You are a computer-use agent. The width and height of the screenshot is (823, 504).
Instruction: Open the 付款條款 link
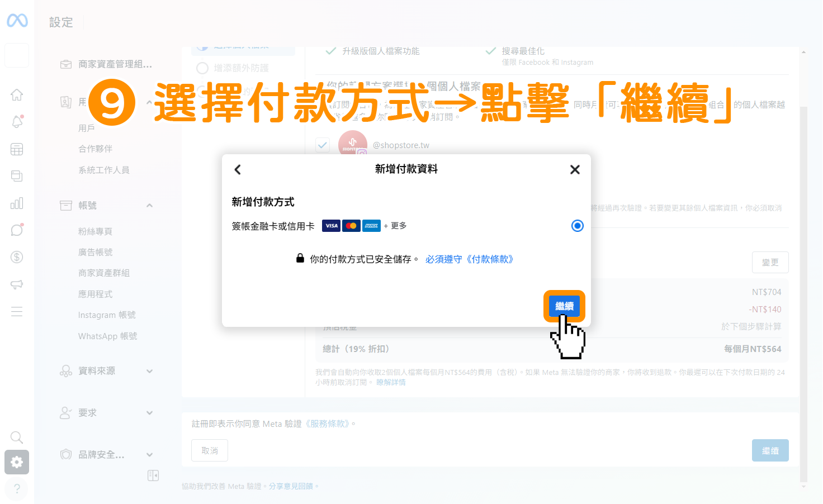click(x=470, y=259)
